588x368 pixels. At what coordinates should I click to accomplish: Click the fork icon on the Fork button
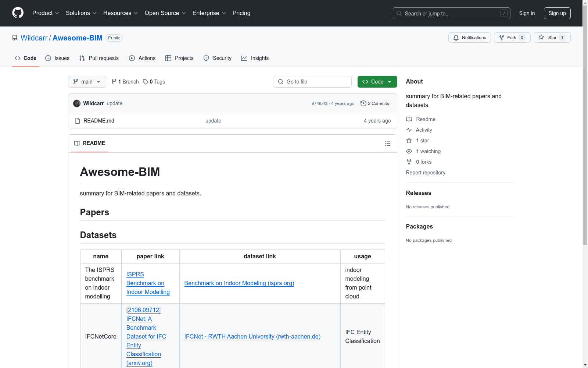(502, 38)
